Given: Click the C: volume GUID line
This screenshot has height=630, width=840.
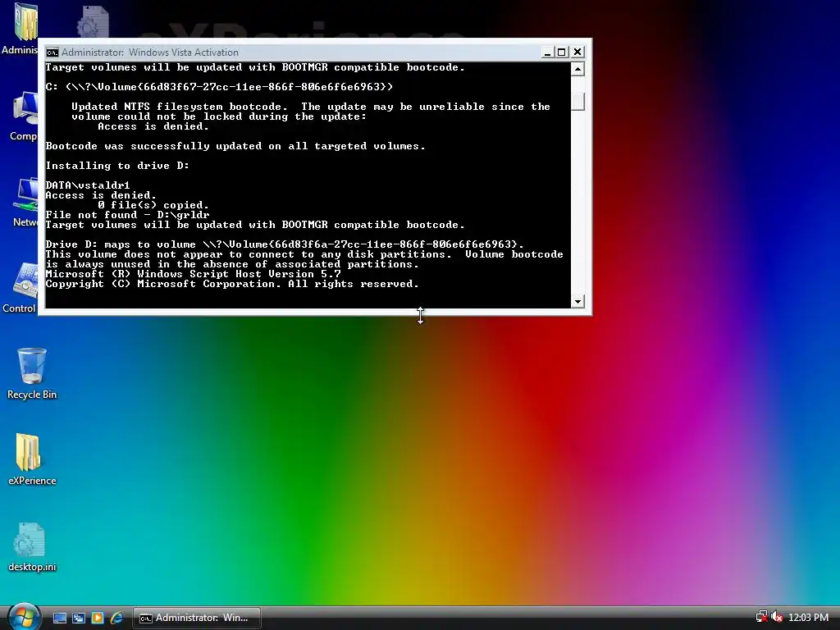Looking at the screenshot, I should tap(219, 87).
